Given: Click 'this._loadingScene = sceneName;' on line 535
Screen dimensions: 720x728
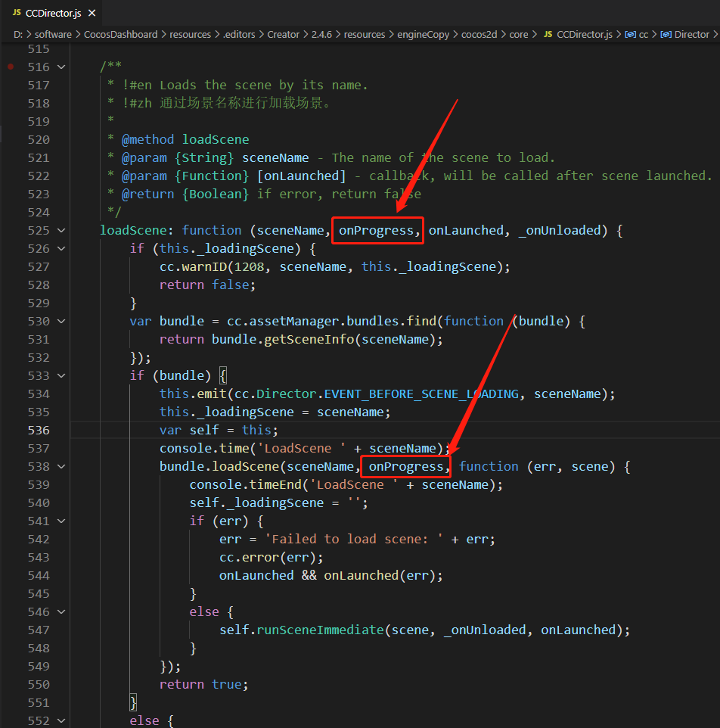Looking at the screenshot, I should pyautogui.click(x=275, y=412).
